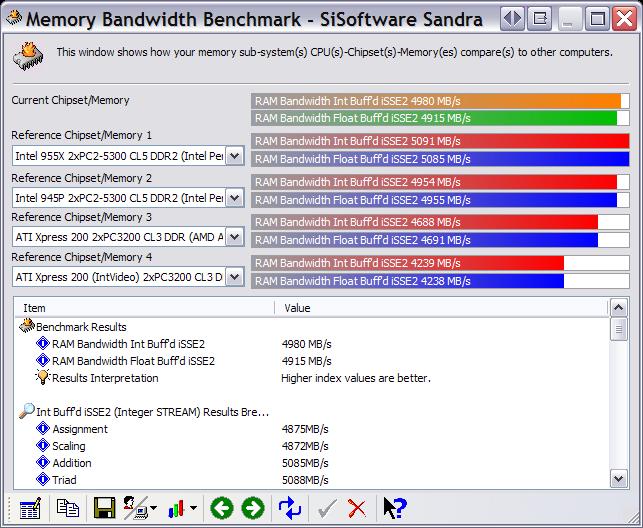The width and height of the screenshot is (643, 528).
Task: Save results with the floppy disk icon
Action: point(104,508)
